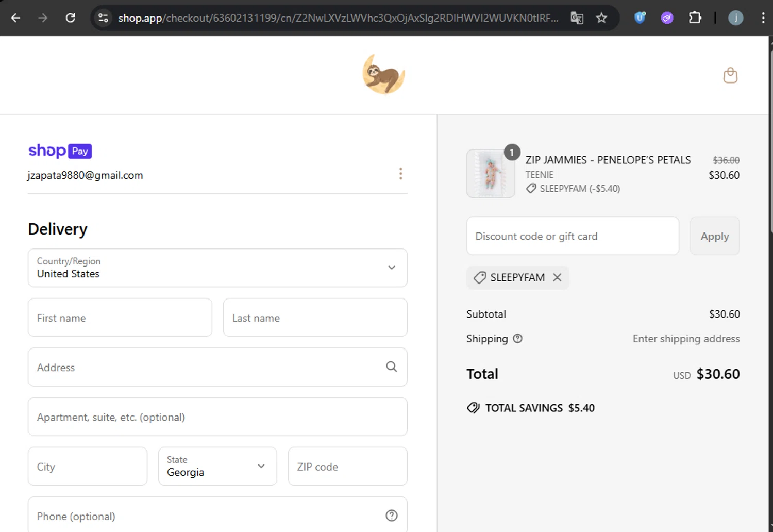Click the phone field help icon
The width and height of the screenshot is (773, 532).
392,516
